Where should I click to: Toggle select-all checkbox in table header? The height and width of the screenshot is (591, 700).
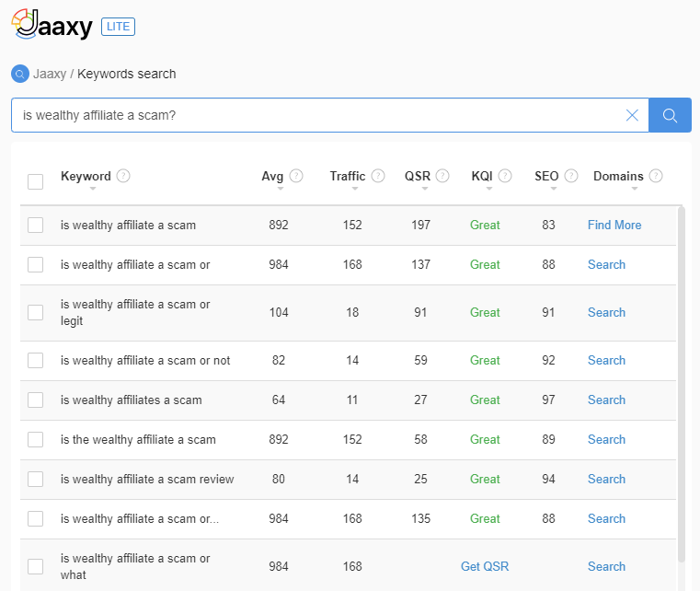click(x=35, y=182)
